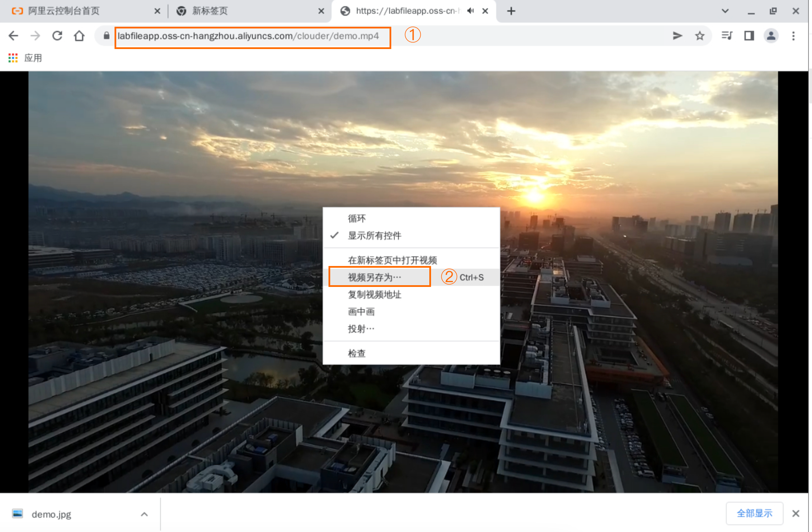The height and width of the screenshot is (532, 812).
Task: Enable 循环 loop in context menu
Action: [x=357, y=218]
